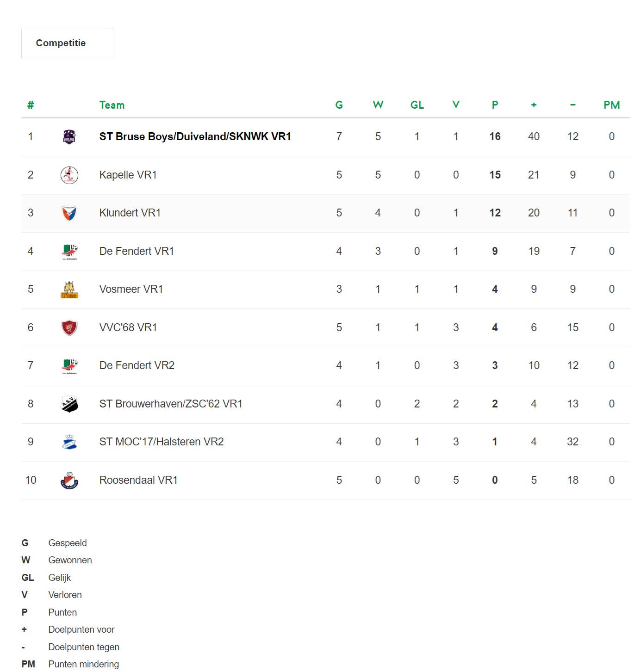The height and width of the screenshot is (672, 634).
Task: Click the ST MOC'17/Halsteren VR2 crest
Action: pos(69,442)
